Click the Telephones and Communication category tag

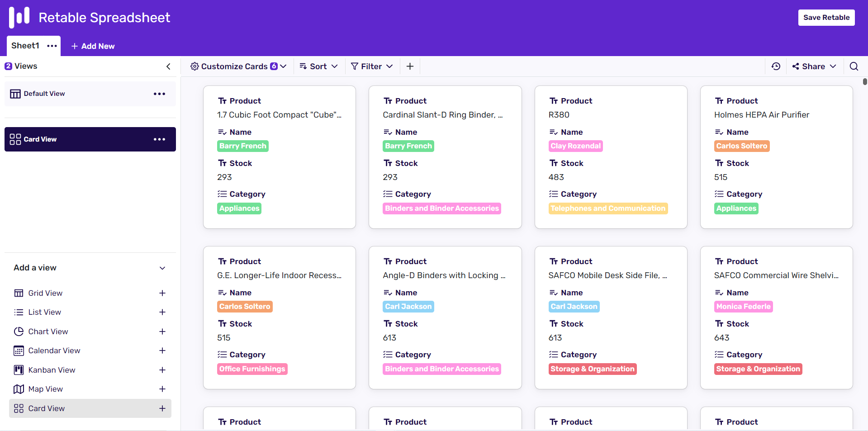tap(608, 208)
